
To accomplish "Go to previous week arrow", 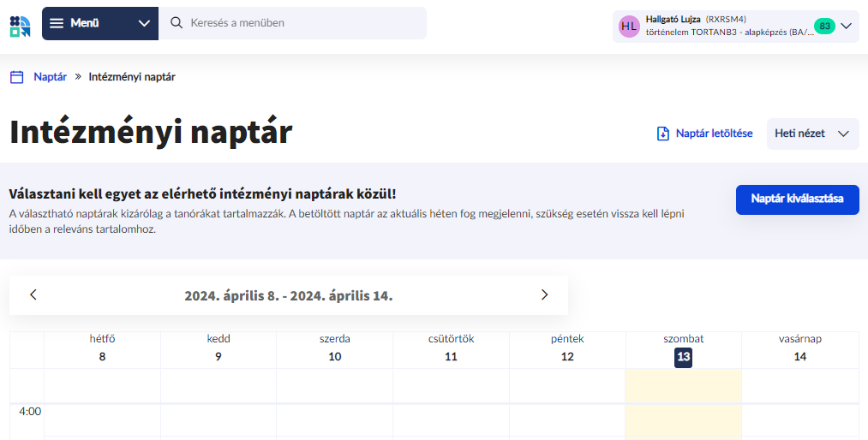I will pos(33,294).
